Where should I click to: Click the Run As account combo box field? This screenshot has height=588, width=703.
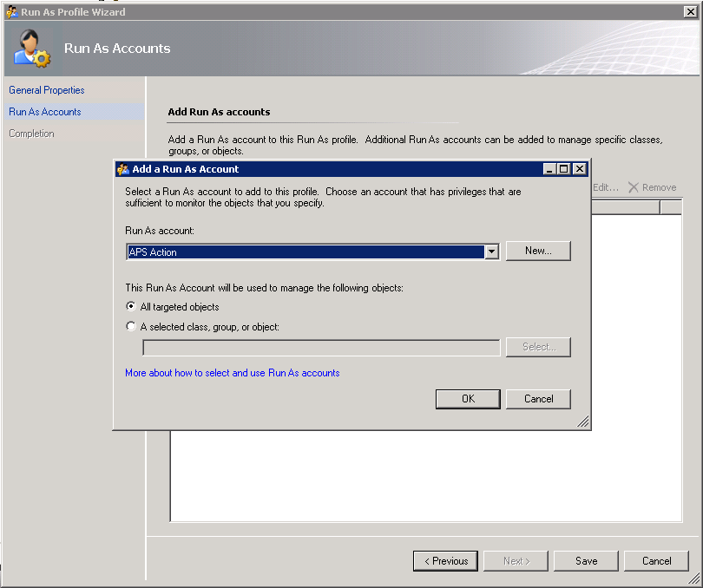coord(304,251)
